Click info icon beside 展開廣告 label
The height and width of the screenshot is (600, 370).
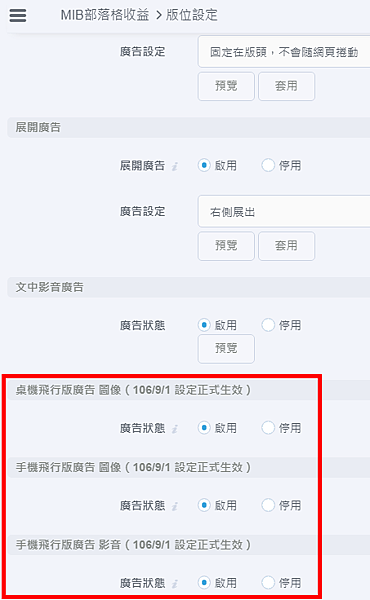pyautogui.click(x=174, y=166)
